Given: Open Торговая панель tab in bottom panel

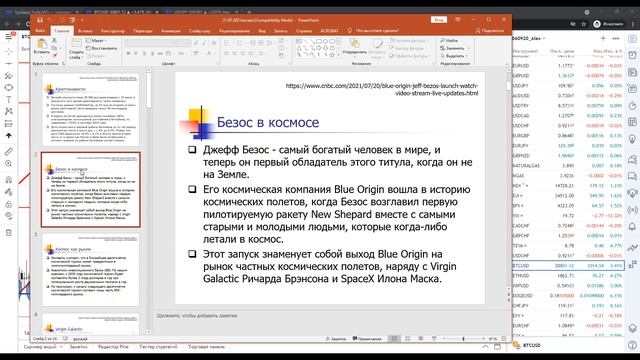Looking at the screenshot, I should pos(207,347).
